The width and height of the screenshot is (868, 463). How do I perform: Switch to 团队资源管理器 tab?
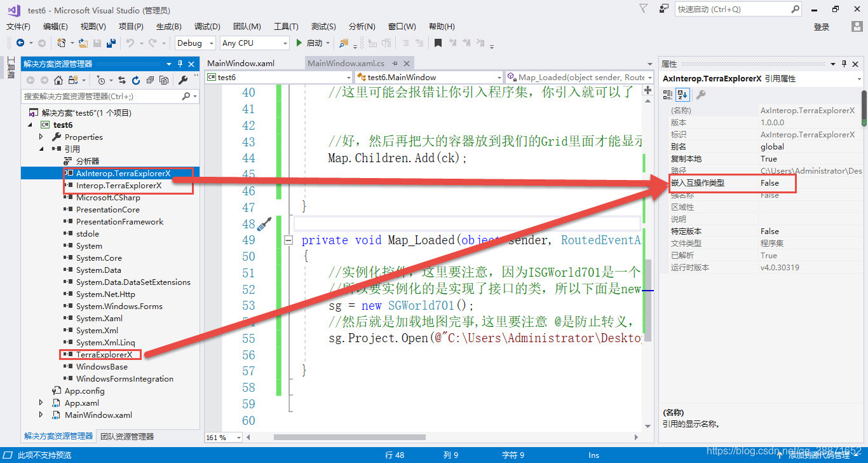[127, 436]
